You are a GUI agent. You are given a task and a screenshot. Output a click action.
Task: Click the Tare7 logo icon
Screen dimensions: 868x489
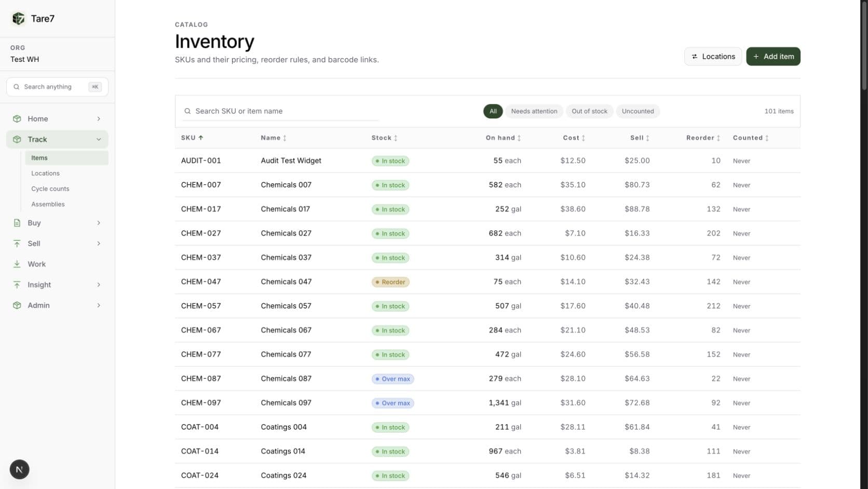point(19,19)
